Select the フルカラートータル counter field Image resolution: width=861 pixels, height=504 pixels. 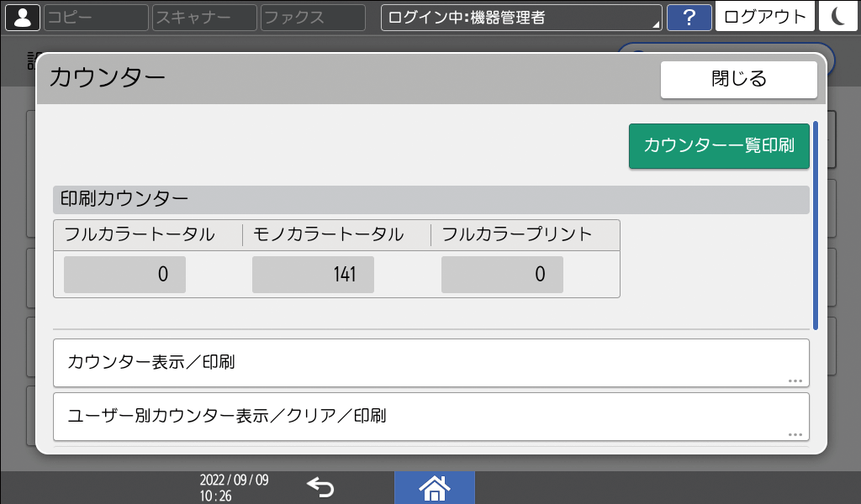(124, 275)
